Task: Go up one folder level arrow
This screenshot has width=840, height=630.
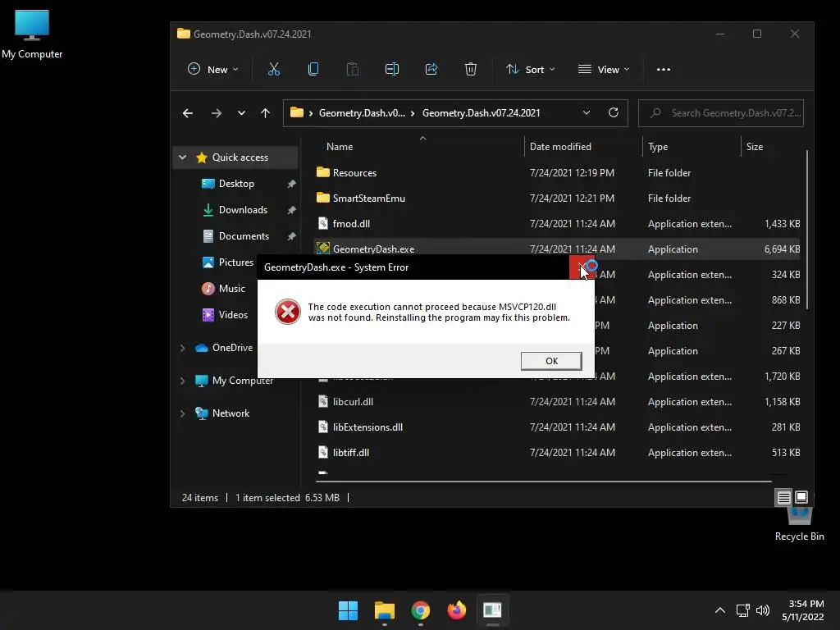Action: (265, 113)
